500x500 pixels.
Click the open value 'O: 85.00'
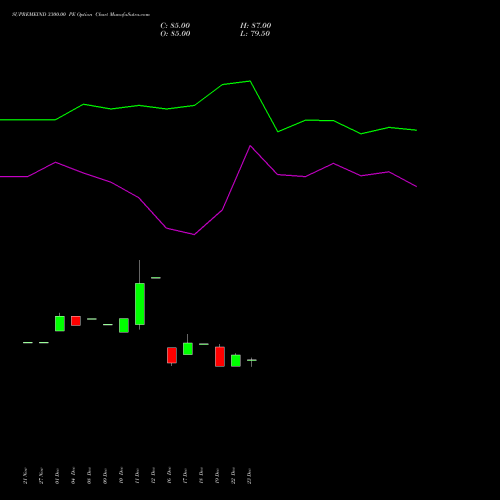click(175, 34)
